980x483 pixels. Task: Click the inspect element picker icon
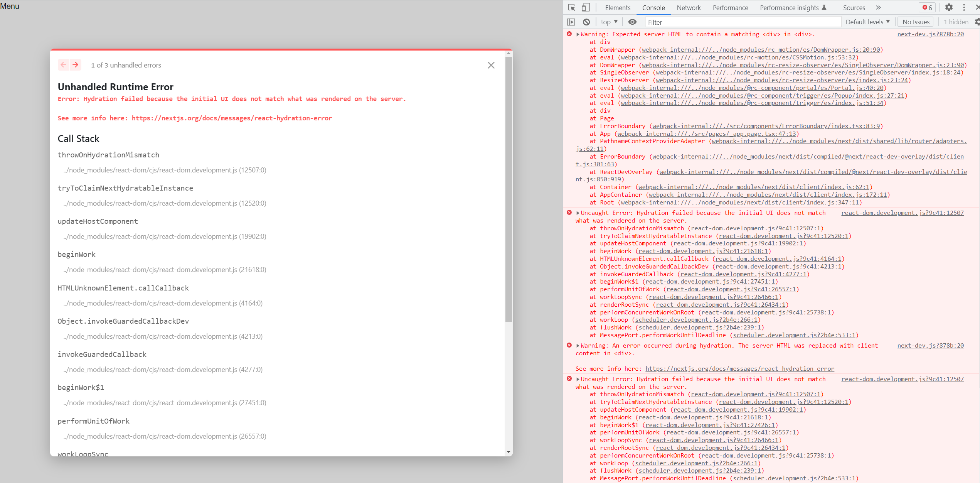[x=571, y=7]
